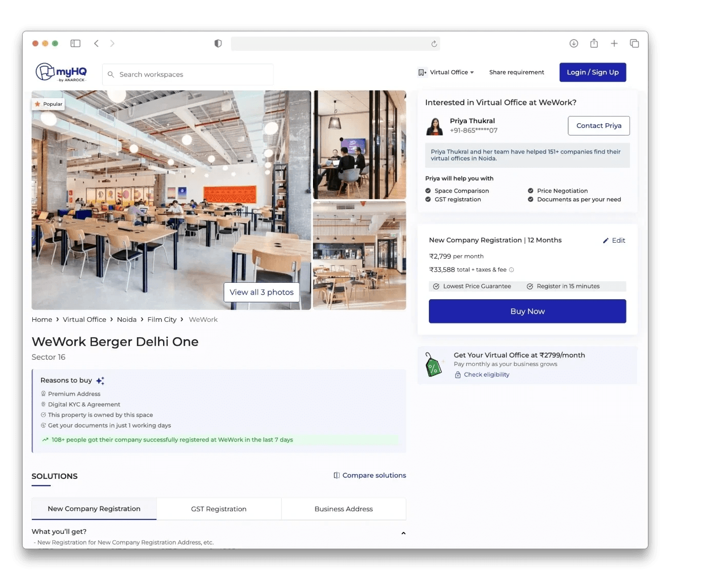Select the Register in 15 minutes check icon
This screenshot has height=581, width=728.
click(530, 286)
